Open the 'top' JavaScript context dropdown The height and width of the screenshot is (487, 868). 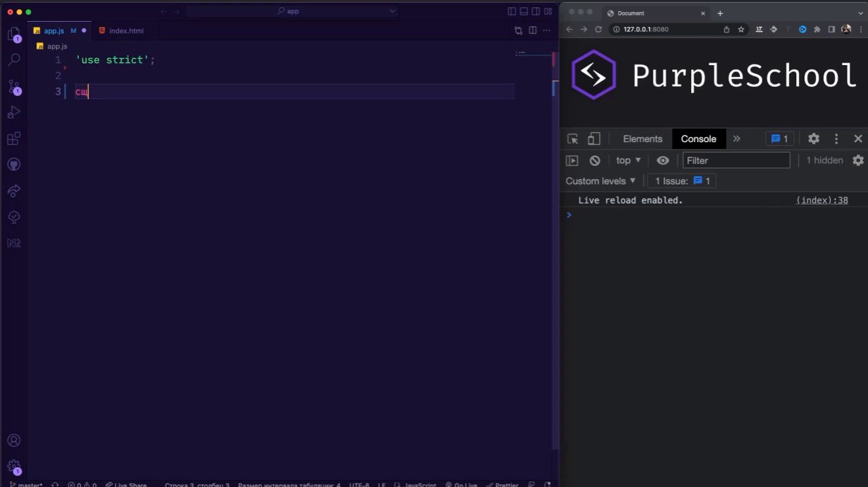628,161
